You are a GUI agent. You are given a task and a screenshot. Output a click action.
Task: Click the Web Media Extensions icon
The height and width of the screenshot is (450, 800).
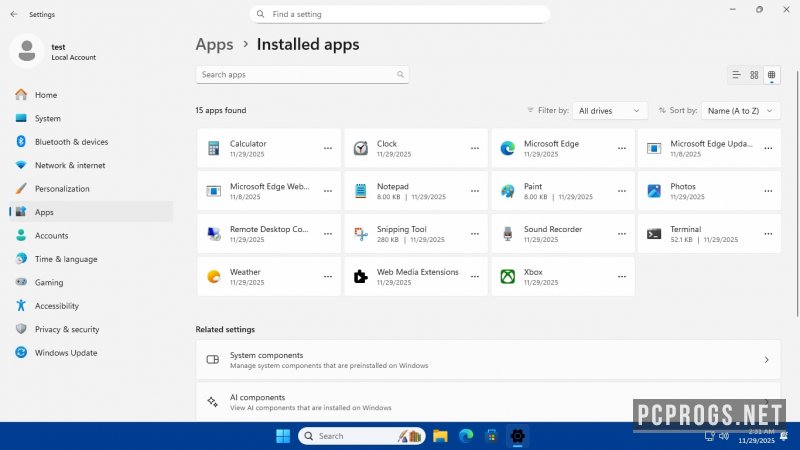[361, 277]
